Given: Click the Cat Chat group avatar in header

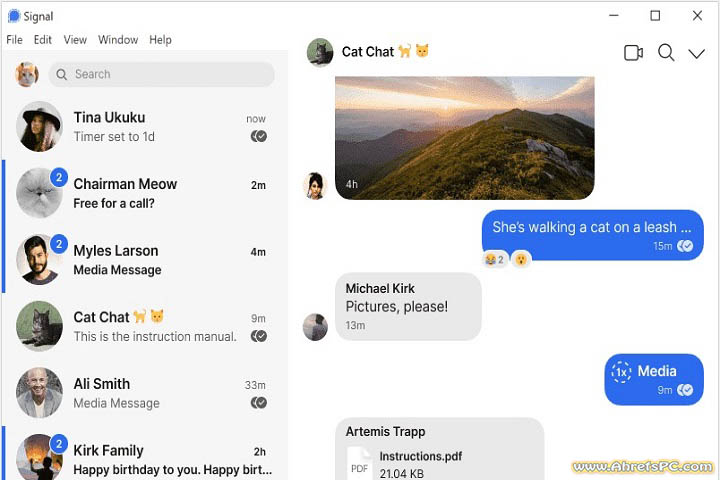Looking at the screenshot, I should point(320,52).
